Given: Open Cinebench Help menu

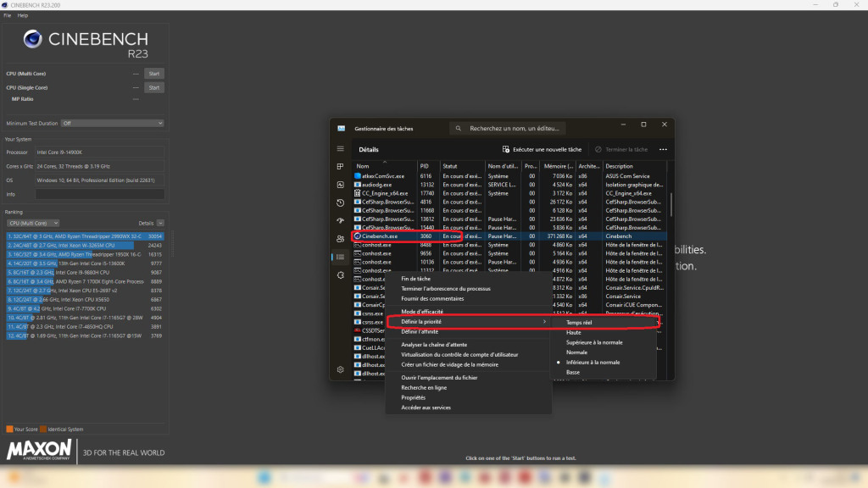Looking at the screenshot, I should tap(23, 15).
